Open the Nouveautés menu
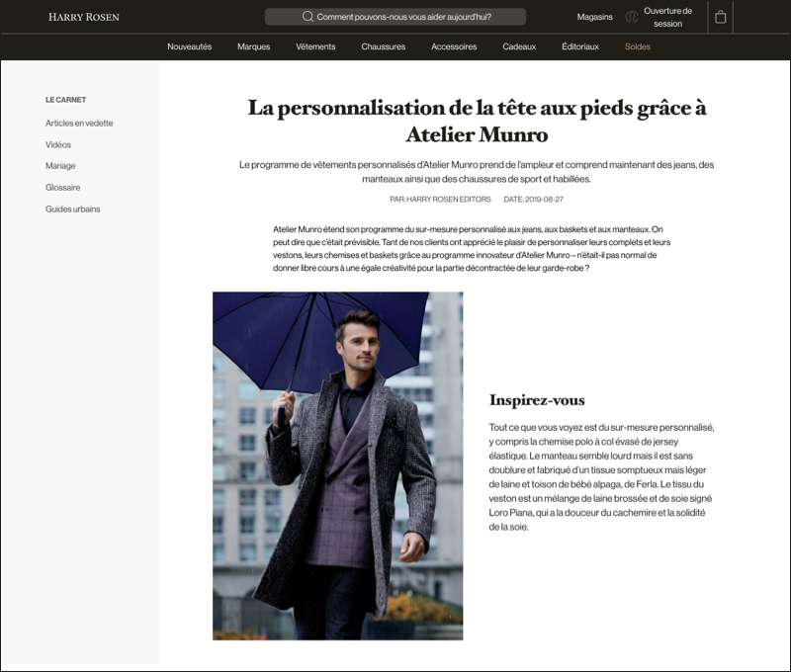 189,46
